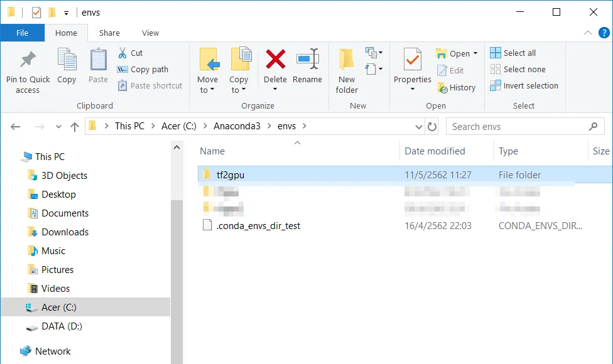Sort by Date modified column header
The height and width of the screenshot is (364, 613).
tap(435, 151)
